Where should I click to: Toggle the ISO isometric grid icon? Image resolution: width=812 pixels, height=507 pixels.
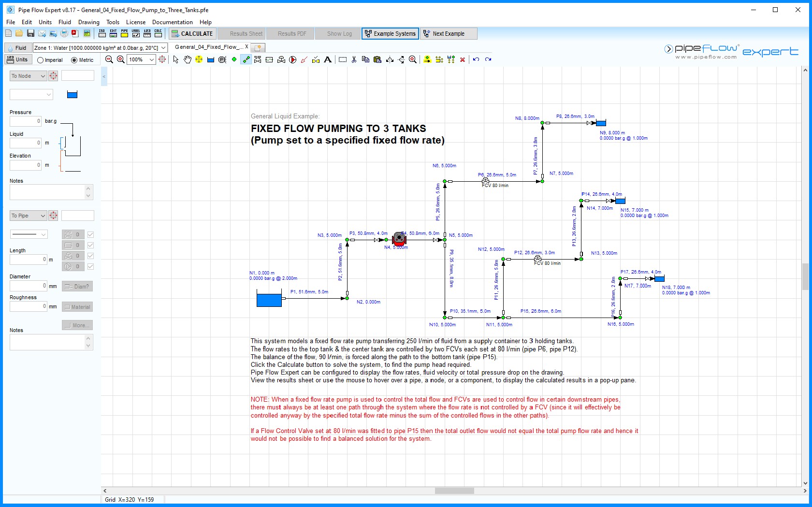pos(102,33)
